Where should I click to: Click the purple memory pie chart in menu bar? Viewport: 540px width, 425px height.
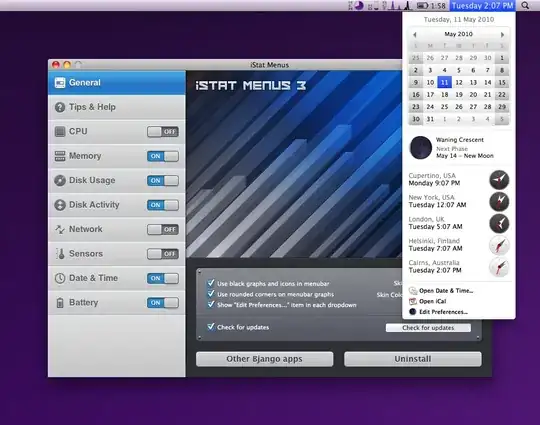(x=359, y=6)
